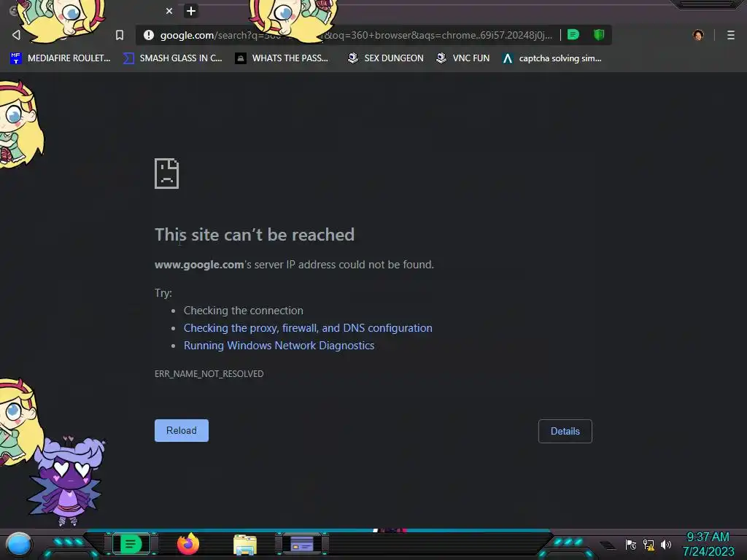Click the browser back arrow

click(16, 35)
